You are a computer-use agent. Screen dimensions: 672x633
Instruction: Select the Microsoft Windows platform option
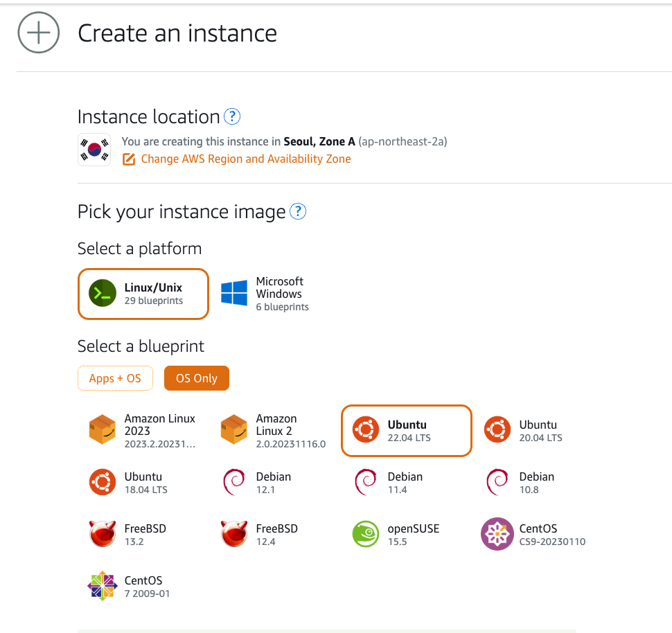[x=275, y=294]
